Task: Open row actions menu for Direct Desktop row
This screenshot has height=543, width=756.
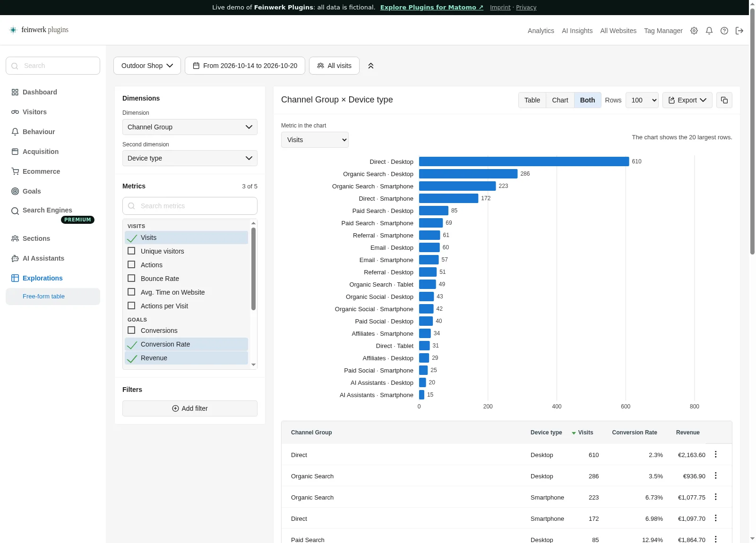Action: [x=716, y=454]
